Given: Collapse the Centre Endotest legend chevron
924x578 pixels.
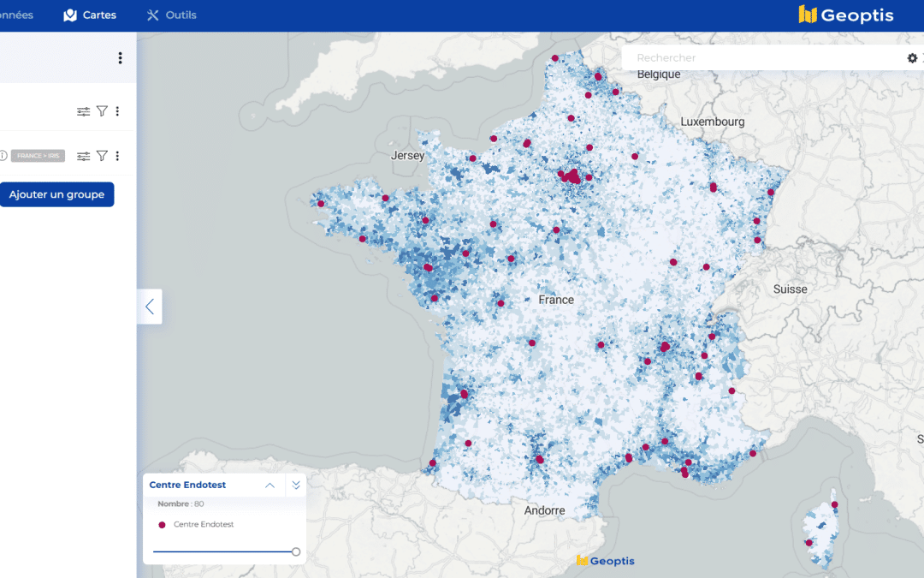Looking at the screenshot, I should click(269, 486).
